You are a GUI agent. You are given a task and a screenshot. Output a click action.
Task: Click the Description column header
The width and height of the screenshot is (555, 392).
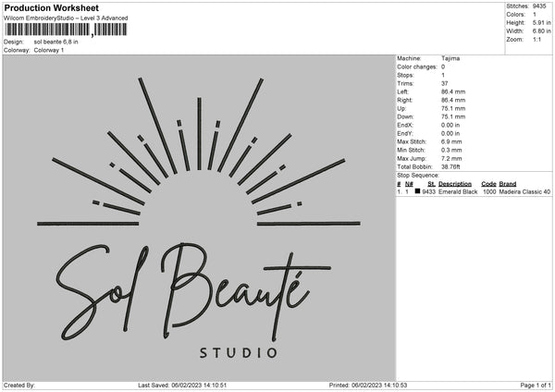coord(455,184)
